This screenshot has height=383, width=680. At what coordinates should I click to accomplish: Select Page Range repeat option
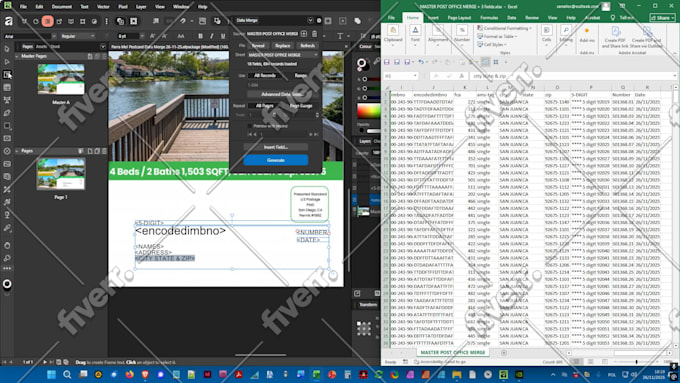click(301, 106)
